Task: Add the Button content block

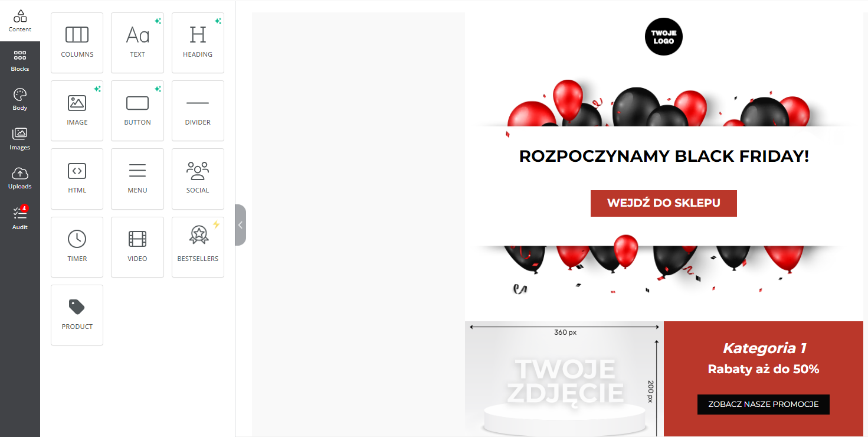Action: click(x=137, y=111)
